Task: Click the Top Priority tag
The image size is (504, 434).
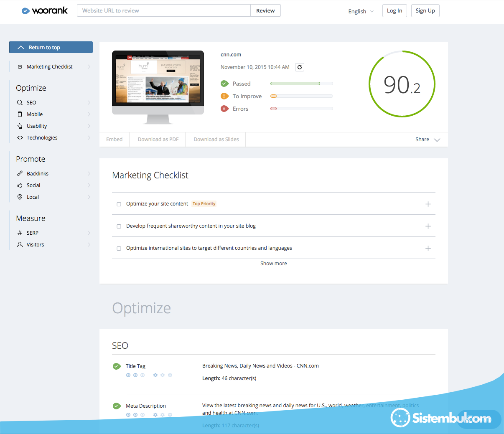Action: click(x=204, y=204)
